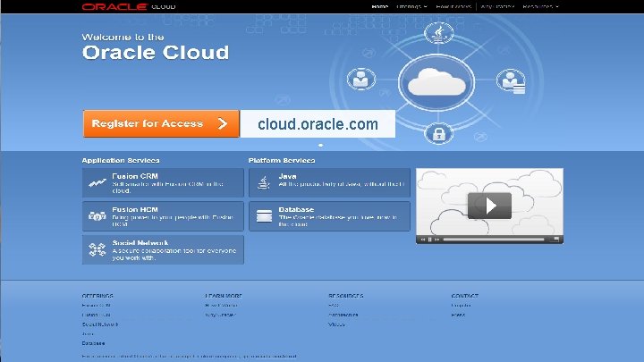Click the user-with-database icon right of cloud
The width and height of the screenshot is (644, 362).
[x=511, y=80]
